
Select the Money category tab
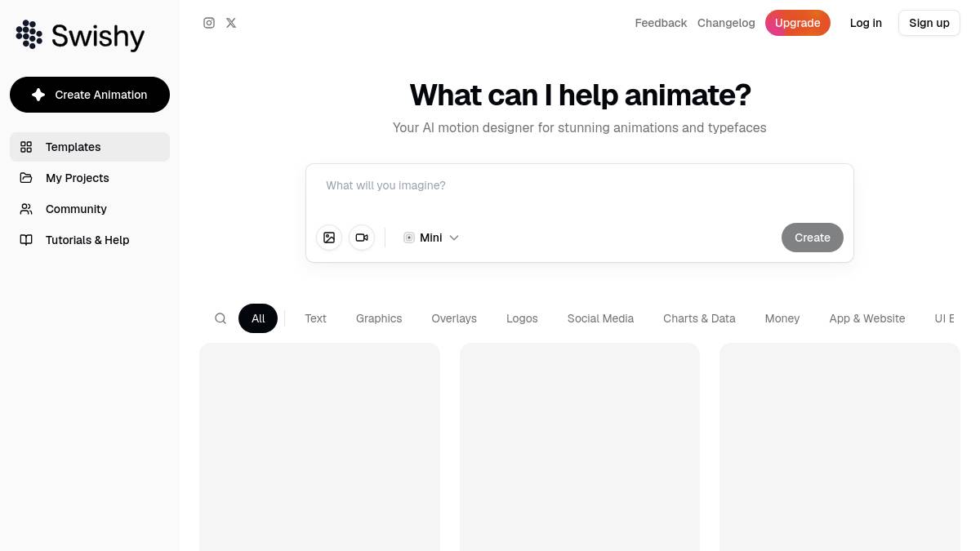tap(782, 318)
